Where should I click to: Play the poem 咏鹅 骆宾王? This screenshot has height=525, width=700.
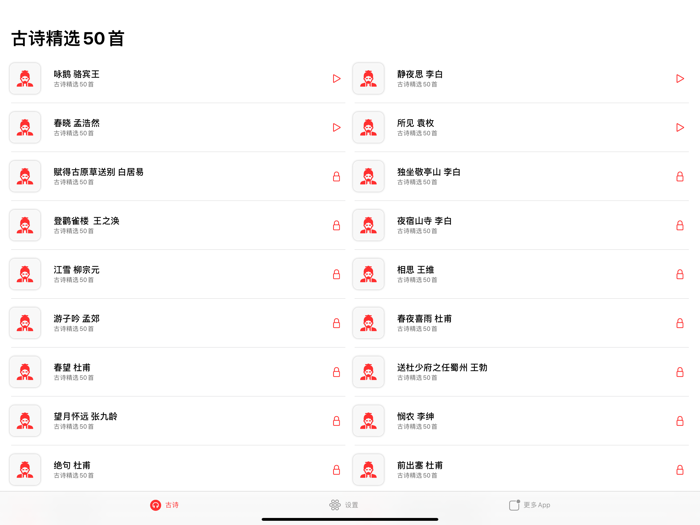coord(337,79)
